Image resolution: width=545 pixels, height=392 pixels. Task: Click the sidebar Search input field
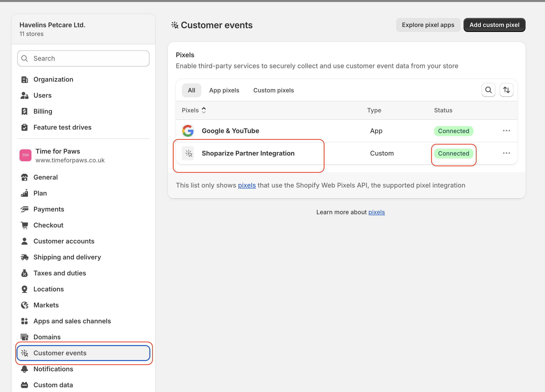[83, 58]
